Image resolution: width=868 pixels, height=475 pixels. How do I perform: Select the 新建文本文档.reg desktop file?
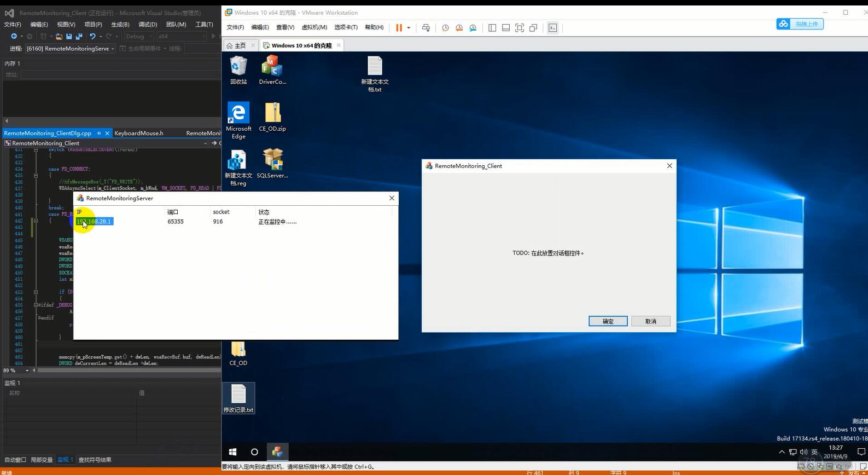tap(238, 167)
